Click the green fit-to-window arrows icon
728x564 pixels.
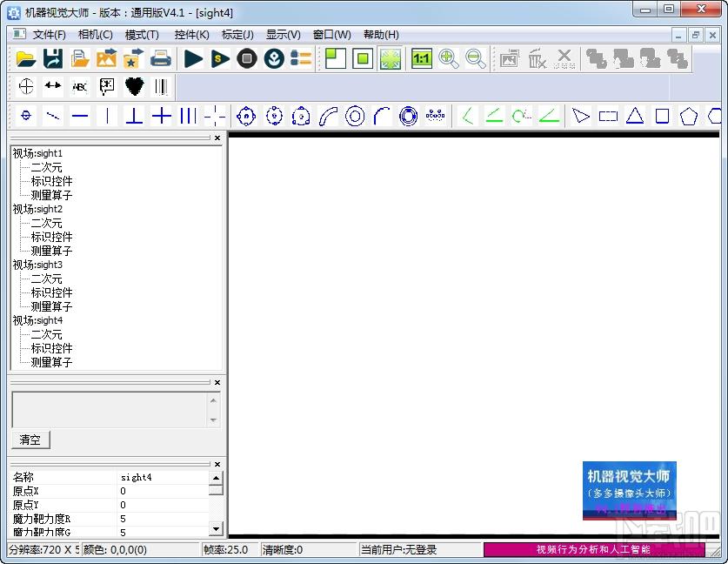click(x=390, y=59)
